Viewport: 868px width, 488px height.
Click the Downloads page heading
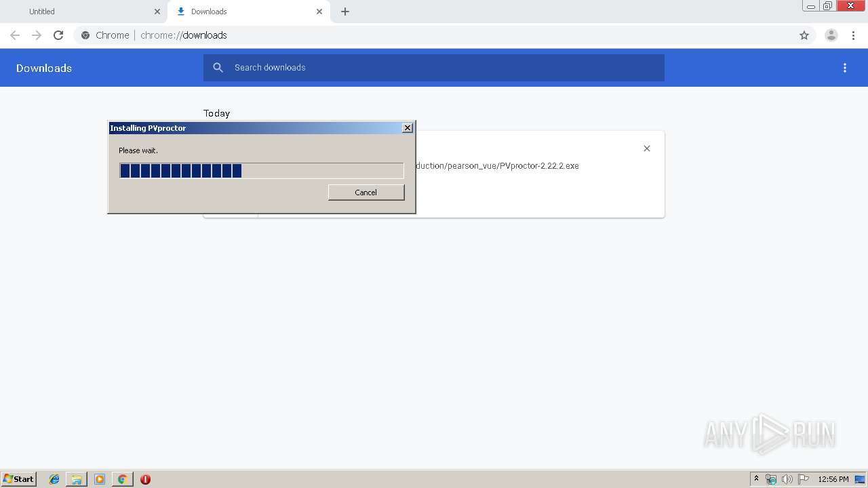coord(44,68)
